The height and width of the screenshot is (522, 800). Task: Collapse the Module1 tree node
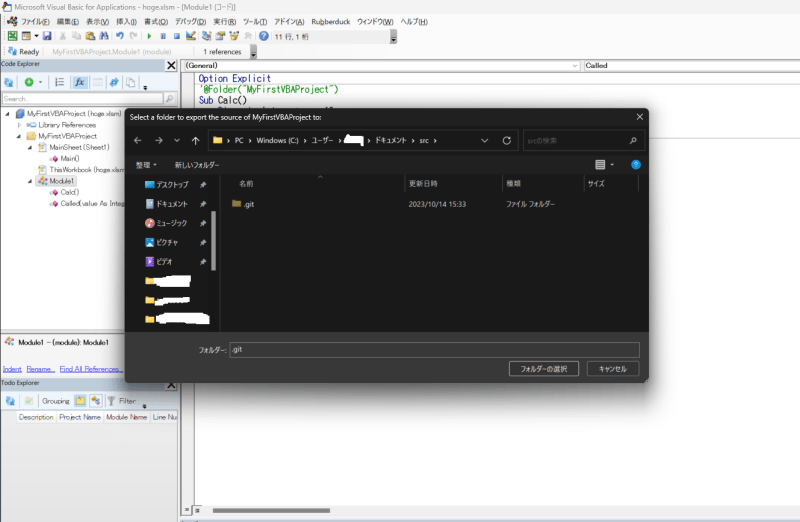pyautogui.click(x=30, y=181)
